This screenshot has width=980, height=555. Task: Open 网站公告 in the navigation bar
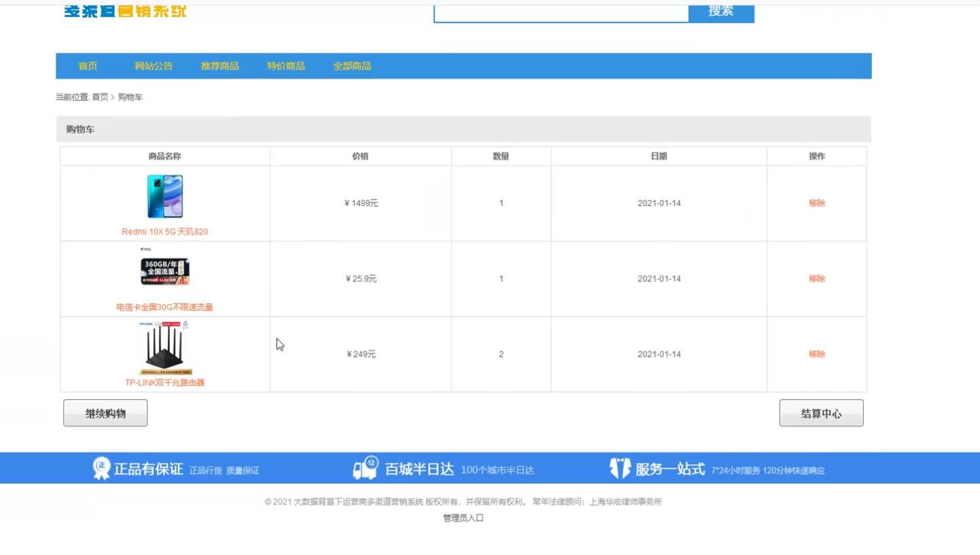pos(154,66)
